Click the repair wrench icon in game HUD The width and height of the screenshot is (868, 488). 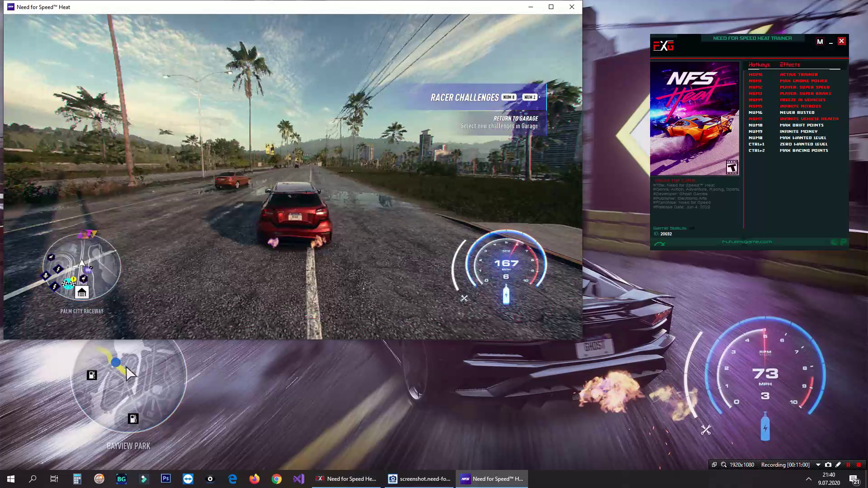(464, 298)
